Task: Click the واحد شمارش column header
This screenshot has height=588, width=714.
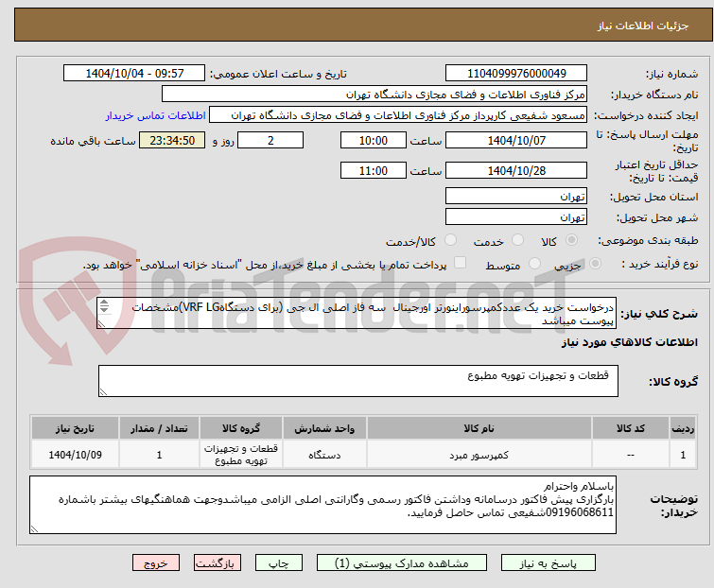Action: click(x=324, y=428)
